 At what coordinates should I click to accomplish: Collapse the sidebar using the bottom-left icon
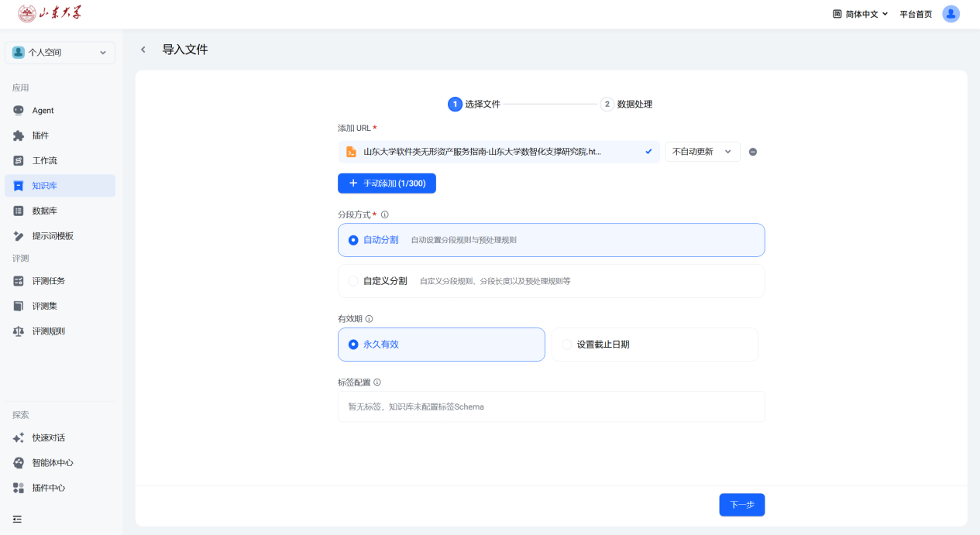17,519
